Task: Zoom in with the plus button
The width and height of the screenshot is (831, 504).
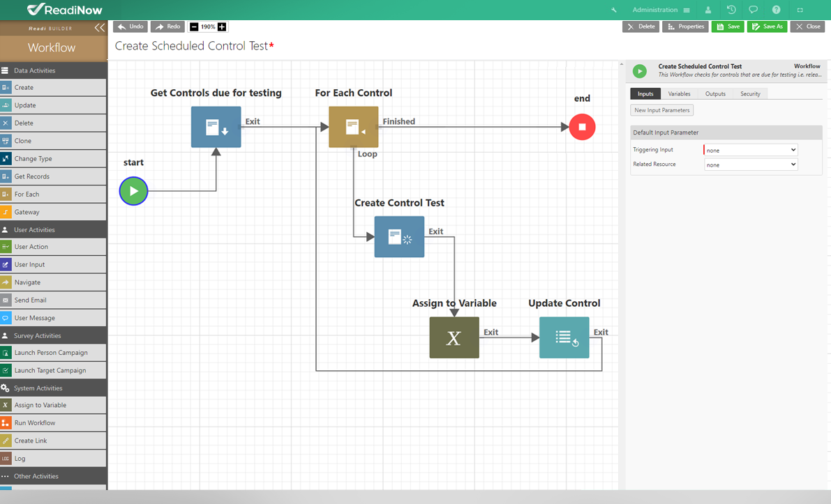Action: coord(222,27)
